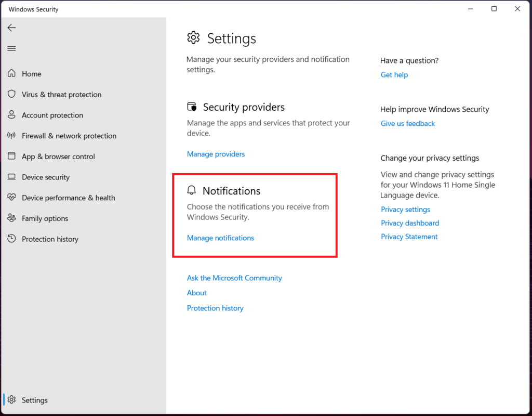Viewport: 532px width, 416px height.
Task: Click the Protection history clock icon
Action: click(11, 238)
